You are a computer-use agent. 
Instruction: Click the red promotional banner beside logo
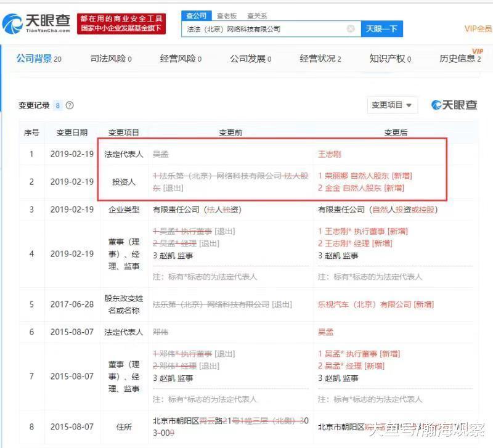(121, 23)
